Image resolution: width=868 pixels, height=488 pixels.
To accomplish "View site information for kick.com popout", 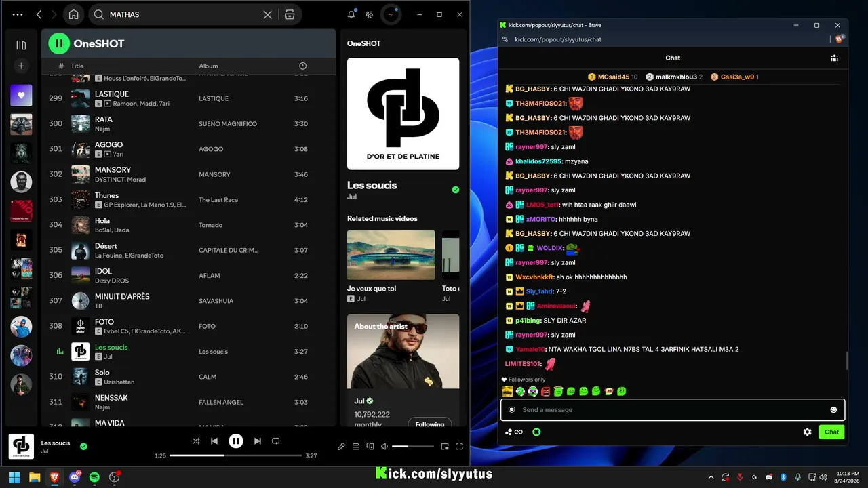I will [505, 39].
